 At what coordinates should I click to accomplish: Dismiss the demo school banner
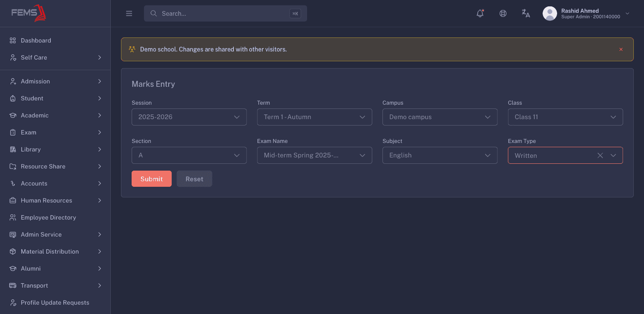point(621,49)
